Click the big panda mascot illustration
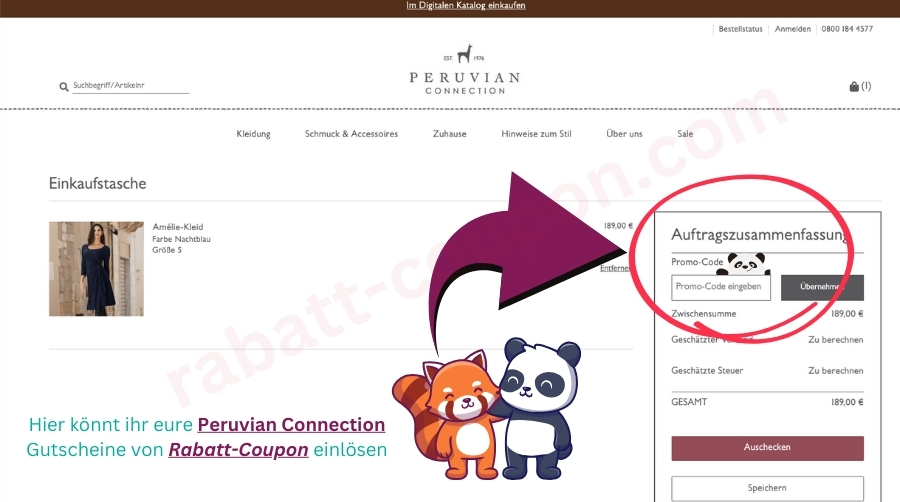900x502 pixels. [537, 408]
